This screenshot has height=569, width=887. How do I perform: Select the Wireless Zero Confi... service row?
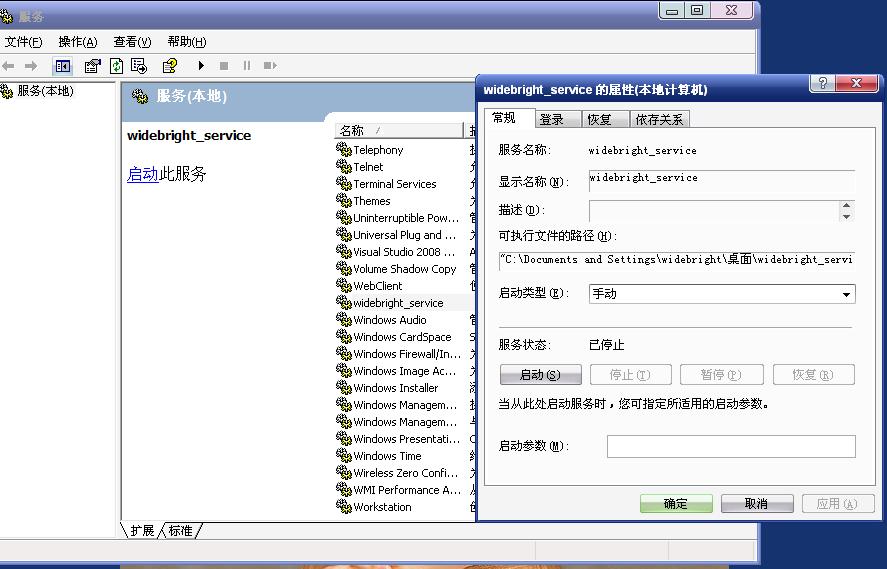[404, 472]
